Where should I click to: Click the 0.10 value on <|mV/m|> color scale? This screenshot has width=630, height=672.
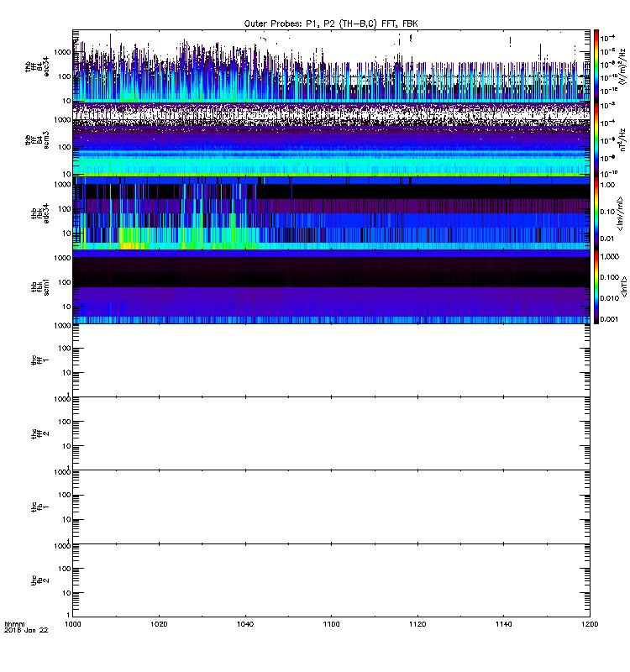(x=607, y=212)
